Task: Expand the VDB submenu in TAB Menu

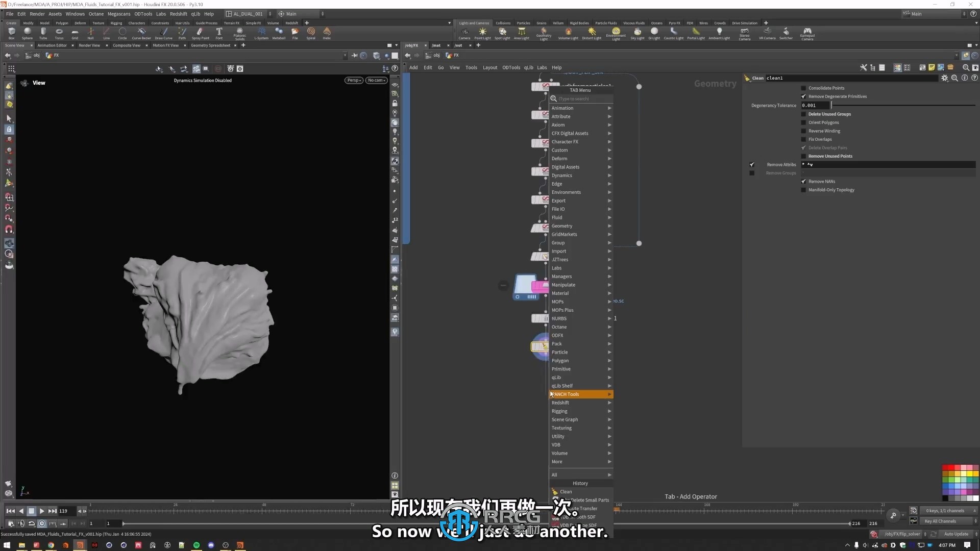Action: coord(581,445)
